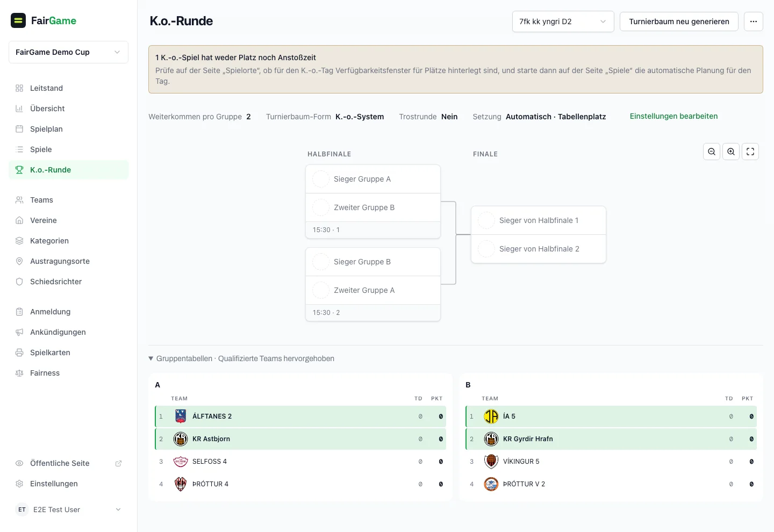774x532 pixels.
Task: Open the Spielplan page
Action: point(68,129)
